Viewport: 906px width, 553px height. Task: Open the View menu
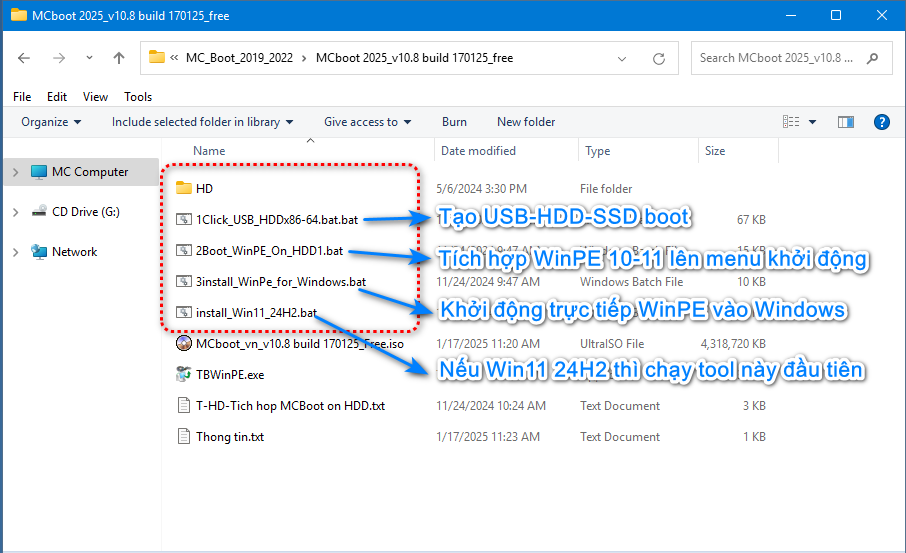click(x=95, y=97)
